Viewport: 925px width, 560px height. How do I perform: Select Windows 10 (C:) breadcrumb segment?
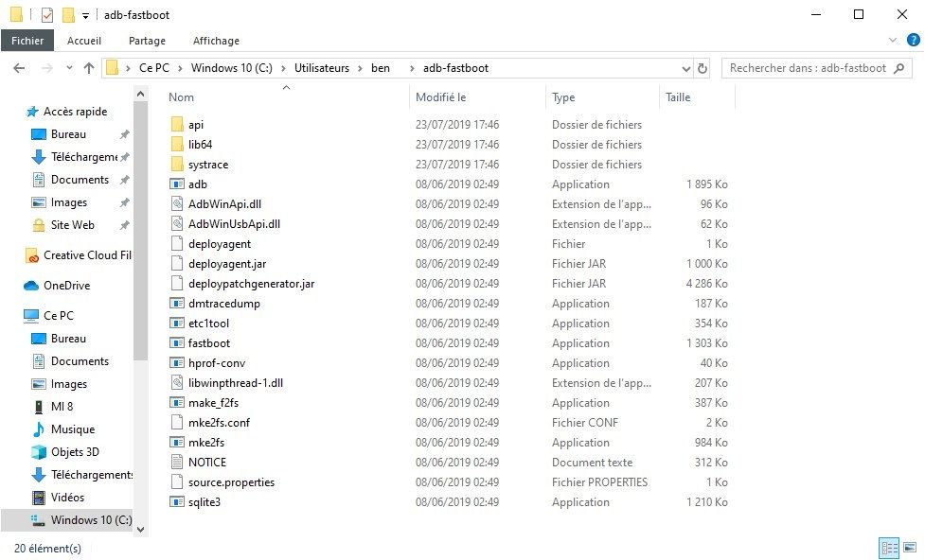coord(232,68)
